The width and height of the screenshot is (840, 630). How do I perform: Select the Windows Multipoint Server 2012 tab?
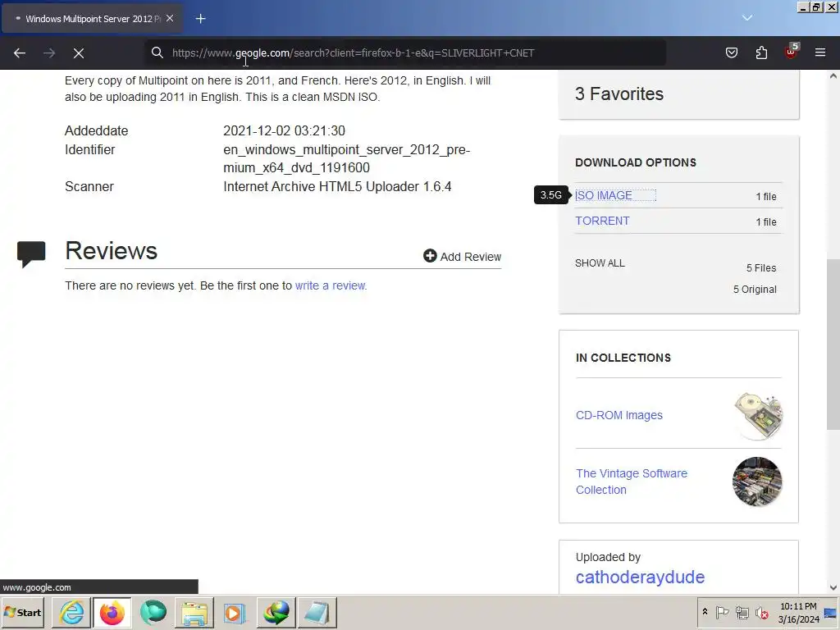[x=92, y=19]
